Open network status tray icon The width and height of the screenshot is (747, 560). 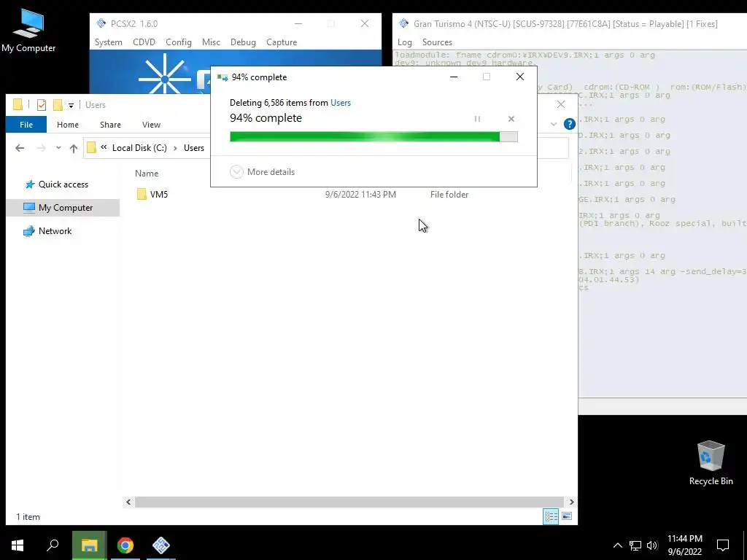635,545
